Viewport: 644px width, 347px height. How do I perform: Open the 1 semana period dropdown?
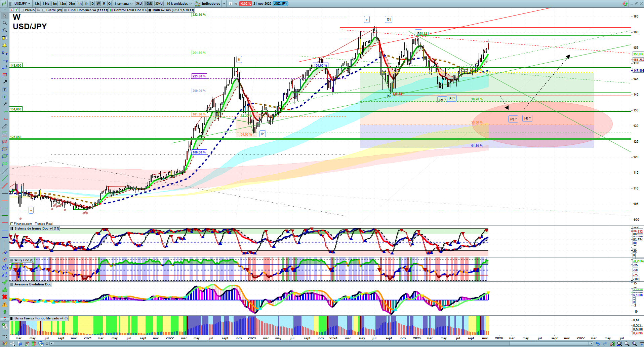pyautogui.click(x=123, y=4)
